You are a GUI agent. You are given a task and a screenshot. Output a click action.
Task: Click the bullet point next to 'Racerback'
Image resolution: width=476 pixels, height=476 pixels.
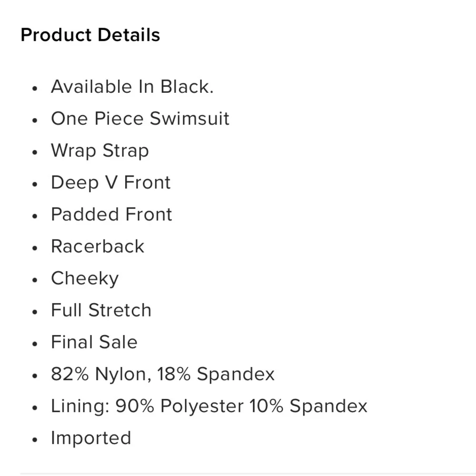pyautogui.click(x=34, y=248)
